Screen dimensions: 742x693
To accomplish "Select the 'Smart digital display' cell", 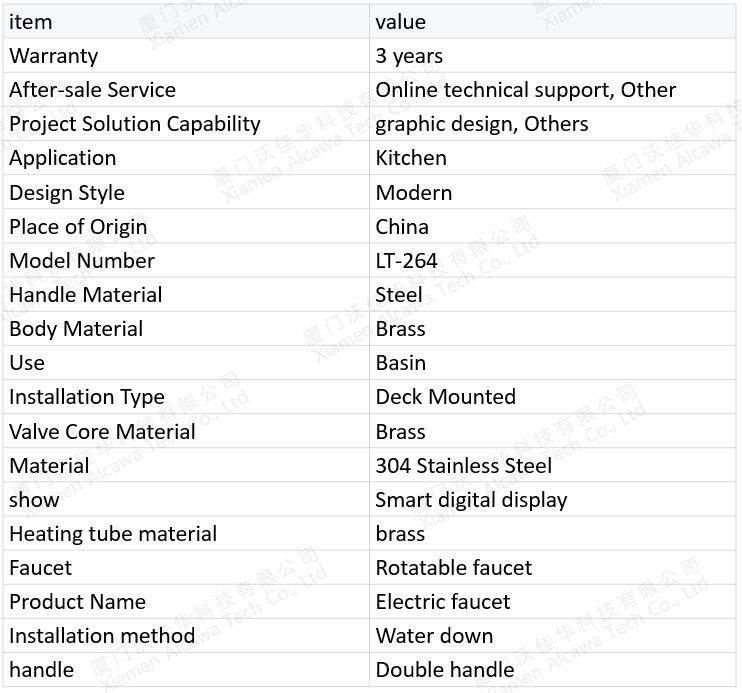I will click(x=552, y=499).
